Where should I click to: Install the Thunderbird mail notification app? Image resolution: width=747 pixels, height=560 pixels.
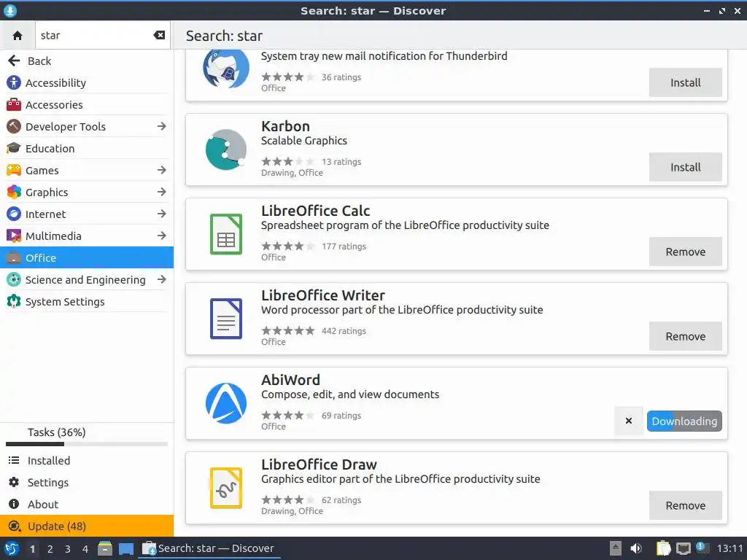click(x=685, y=82)
